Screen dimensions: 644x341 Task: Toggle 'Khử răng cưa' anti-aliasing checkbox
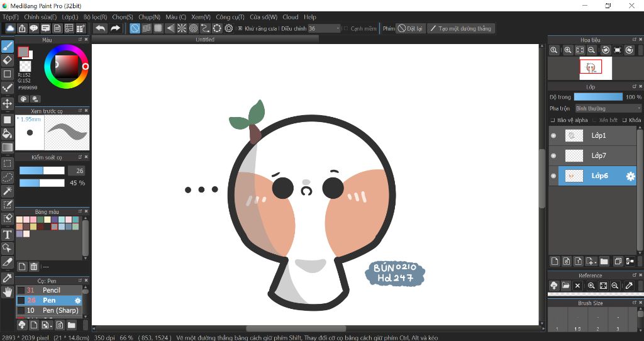[240, 29]
